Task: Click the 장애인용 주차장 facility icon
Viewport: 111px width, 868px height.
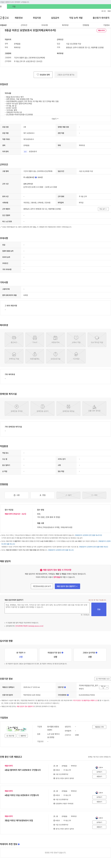Action: tap(17, 408)
